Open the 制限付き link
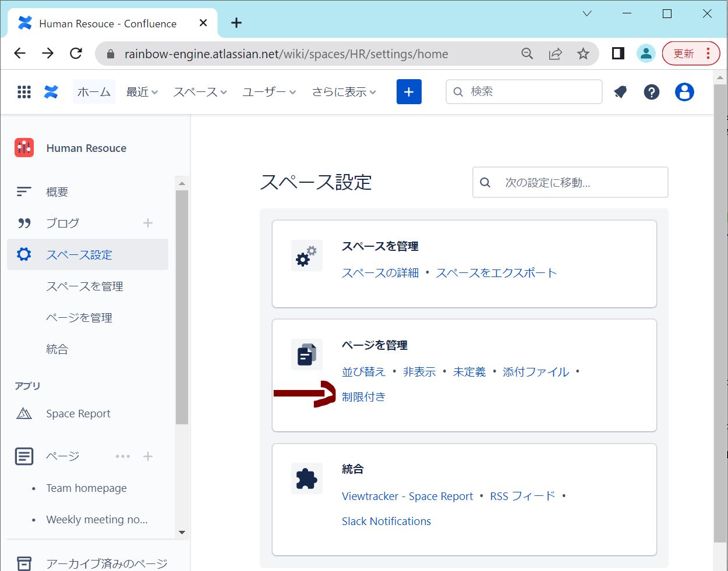This screenshot has width=728, height=571. [363, 397]
